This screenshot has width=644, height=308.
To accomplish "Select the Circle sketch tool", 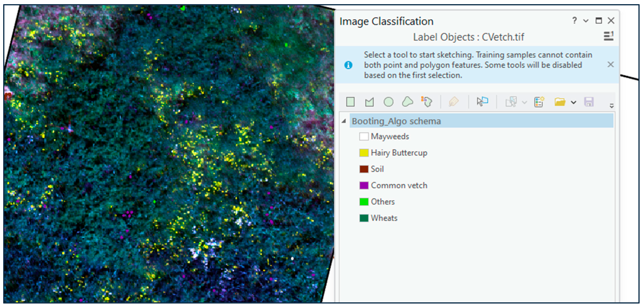I will 388,102.
